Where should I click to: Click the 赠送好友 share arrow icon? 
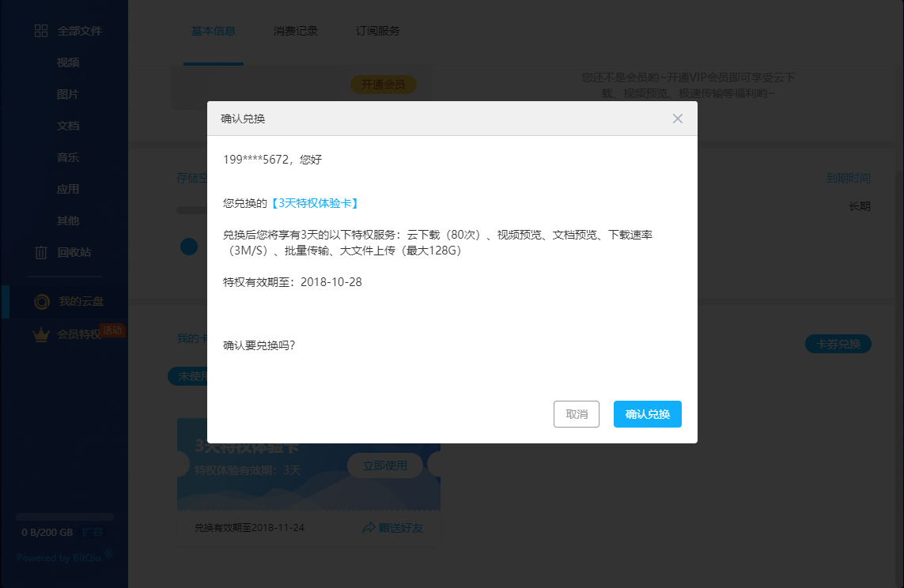369,527
